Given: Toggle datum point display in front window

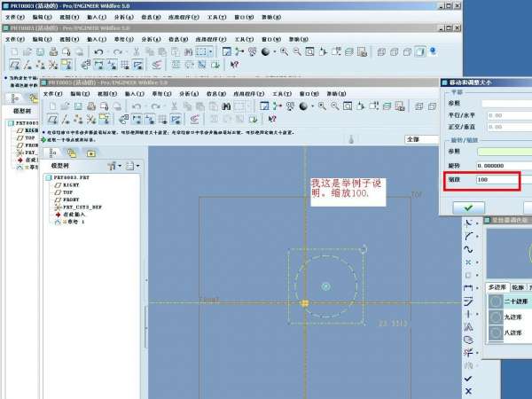Looking at the screenshot, I should click(x=78, y=119).
